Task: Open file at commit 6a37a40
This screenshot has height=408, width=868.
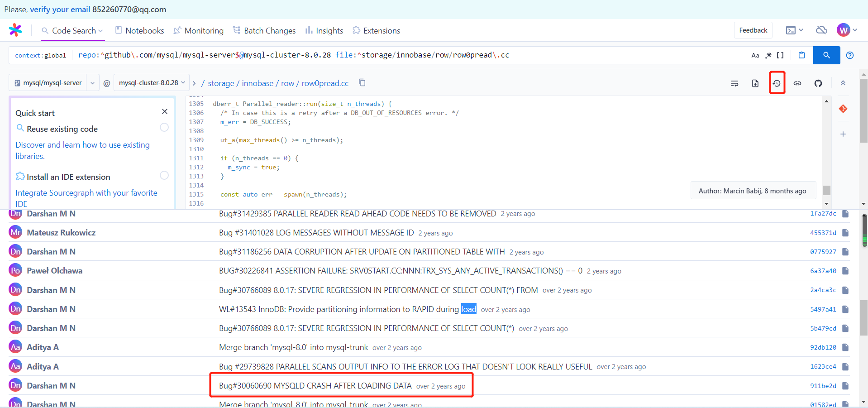Action: [x=845, y=271]
